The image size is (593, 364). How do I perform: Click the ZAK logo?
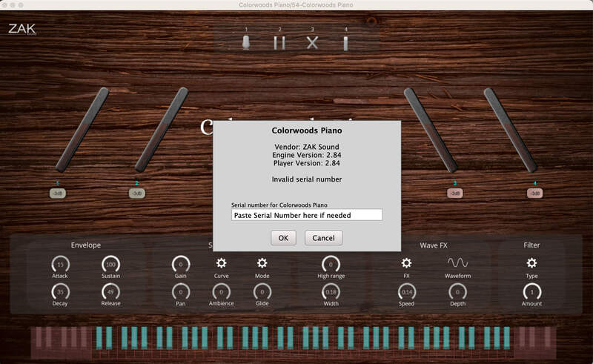pyautogui.click(x=22, y=29)
